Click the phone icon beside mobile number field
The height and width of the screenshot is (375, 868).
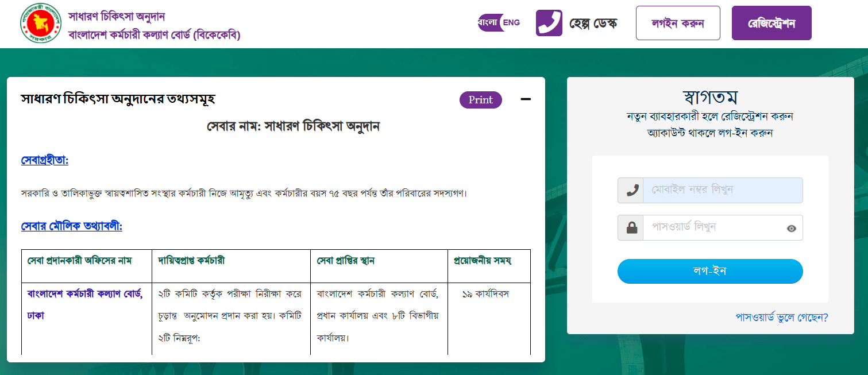pyautogui.click(x=631, y=190)
